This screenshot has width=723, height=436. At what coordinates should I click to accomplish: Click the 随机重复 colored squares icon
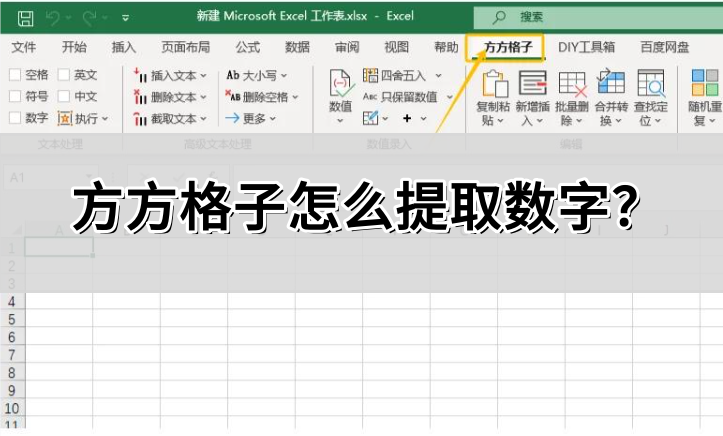pos(705,82)
